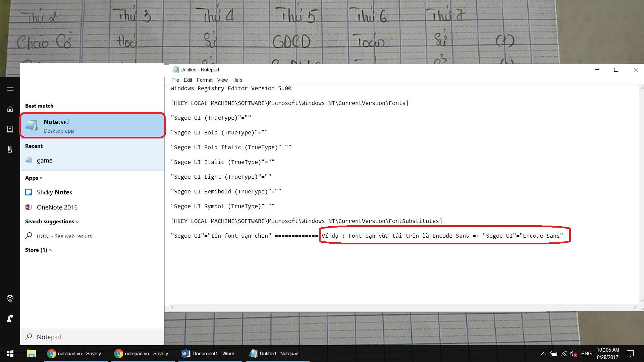
Task: Click the action center notification icon
Action: (x=630, y=354)
